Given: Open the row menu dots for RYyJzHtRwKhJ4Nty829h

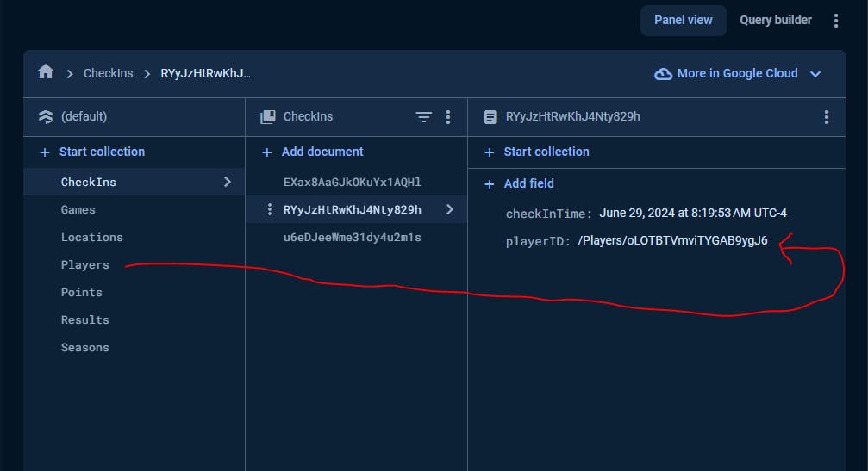Looking at the screenshot, I should click(x=270, y=209).
